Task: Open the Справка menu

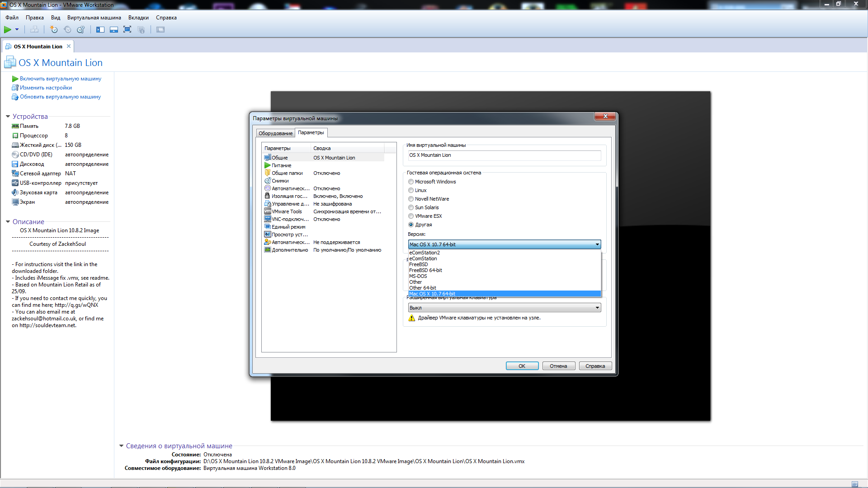Action: coord(166,18)
